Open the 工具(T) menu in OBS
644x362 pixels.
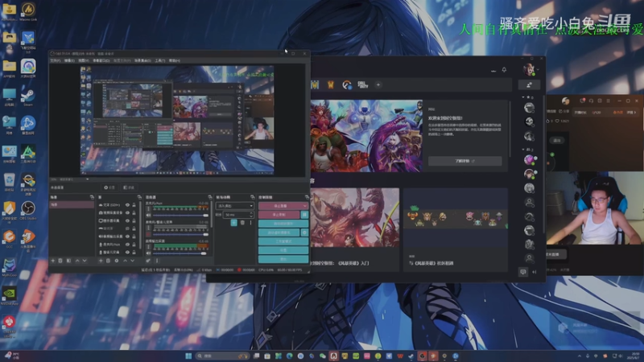(159, 61)
